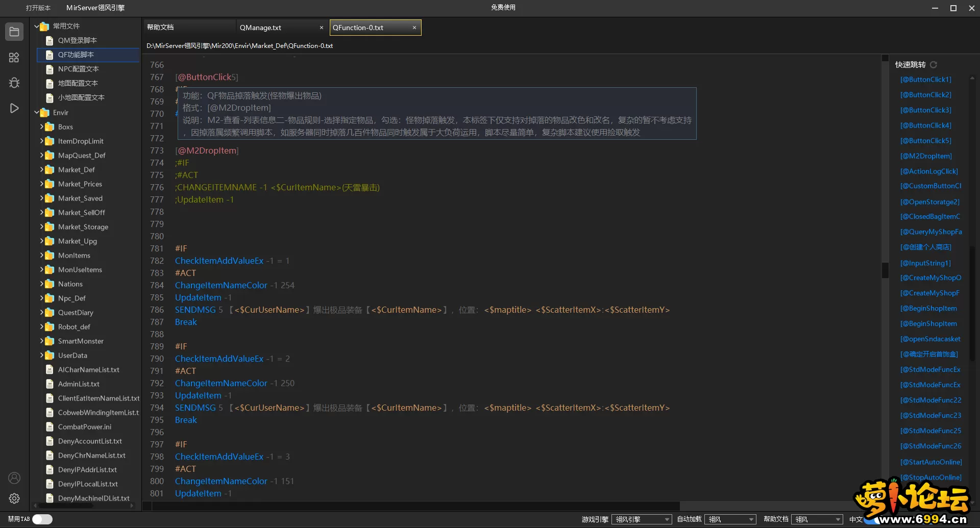Open the file explorer sidebar icon
980x528 pixels.
click(x=14, y=32)
